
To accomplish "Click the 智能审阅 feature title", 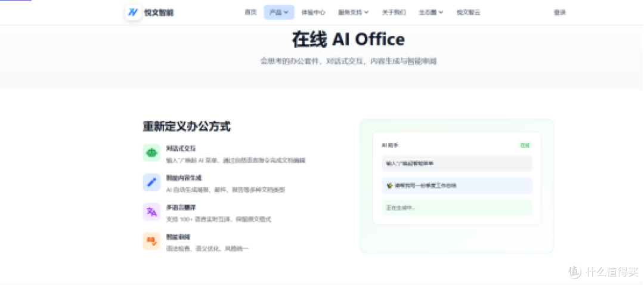I will point(178,237).
